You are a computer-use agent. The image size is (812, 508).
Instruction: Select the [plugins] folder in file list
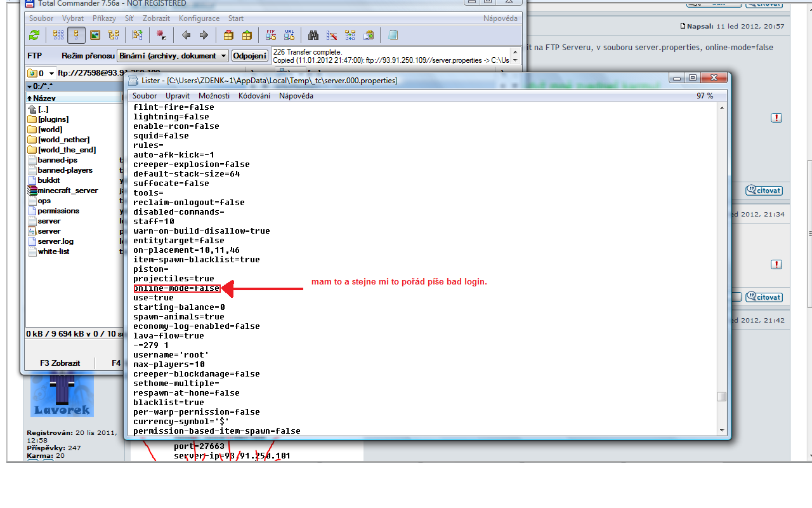tap(53, 119)
